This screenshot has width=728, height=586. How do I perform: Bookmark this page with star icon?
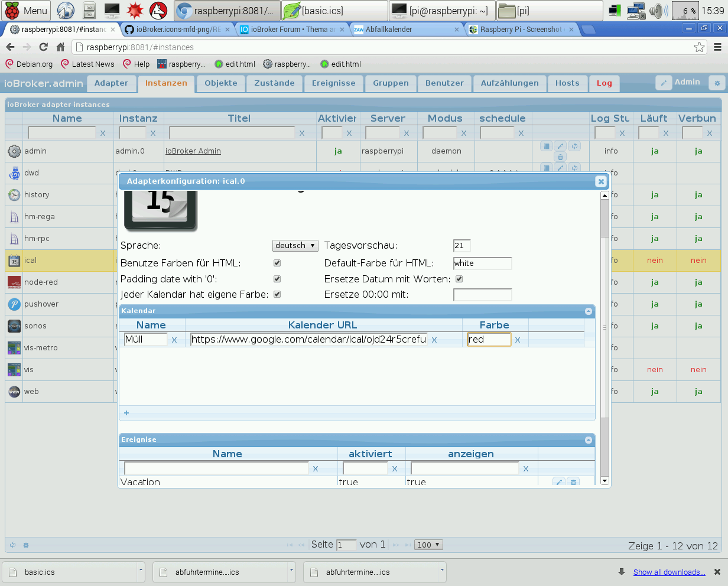click(x=699, y=47)
